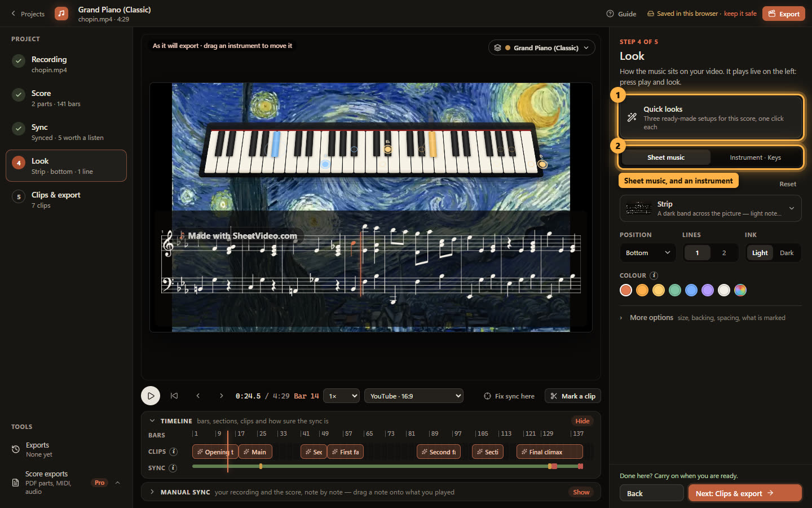Image resolution: width=812 pixels, height=508 pixels.
Task: Select Dark ink
Action: [787, 253]
